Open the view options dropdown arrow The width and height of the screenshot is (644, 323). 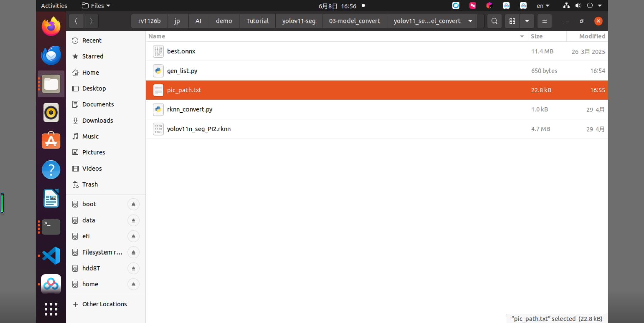pyautogui.click(x=527, y=21)
